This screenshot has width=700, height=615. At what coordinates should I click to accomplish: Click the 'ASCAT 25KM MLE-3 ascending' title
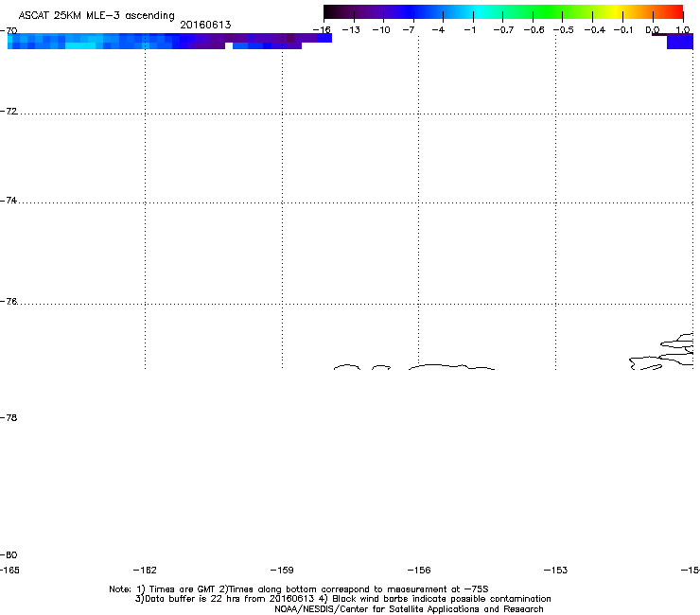96,16
